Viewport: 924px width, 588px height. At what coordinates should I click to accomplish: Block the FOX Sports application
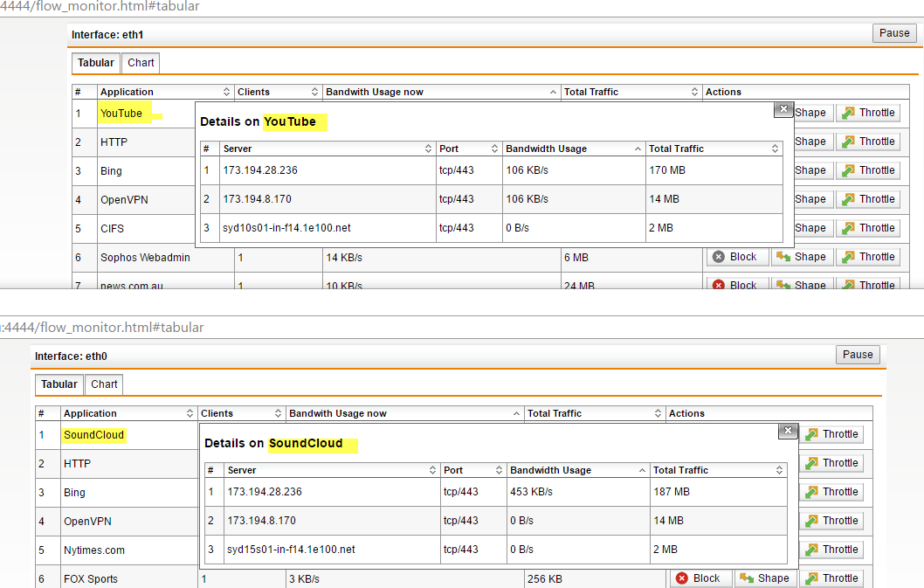pyautogui.click(x=700, y=578)
